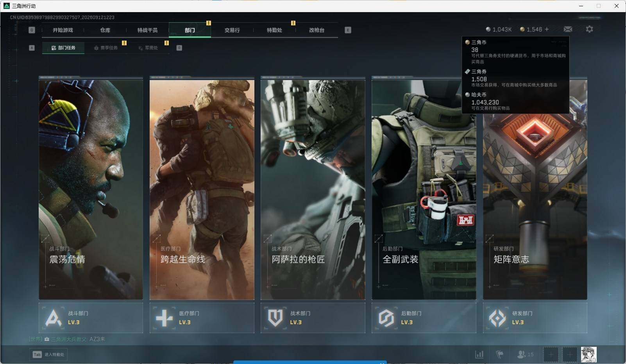Open the 交易行 tab
The image size is (626, 364).
(x=232, y=30)
